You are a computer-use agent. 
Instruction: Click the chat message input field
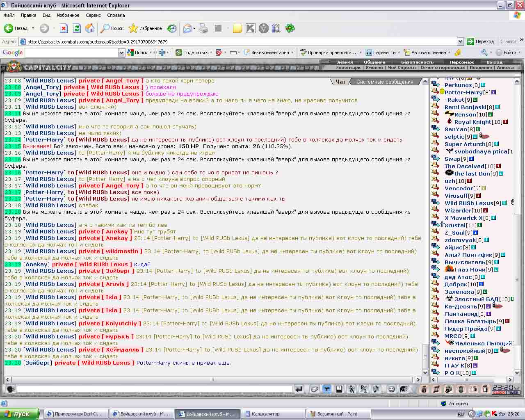click(x=155, y=389)
